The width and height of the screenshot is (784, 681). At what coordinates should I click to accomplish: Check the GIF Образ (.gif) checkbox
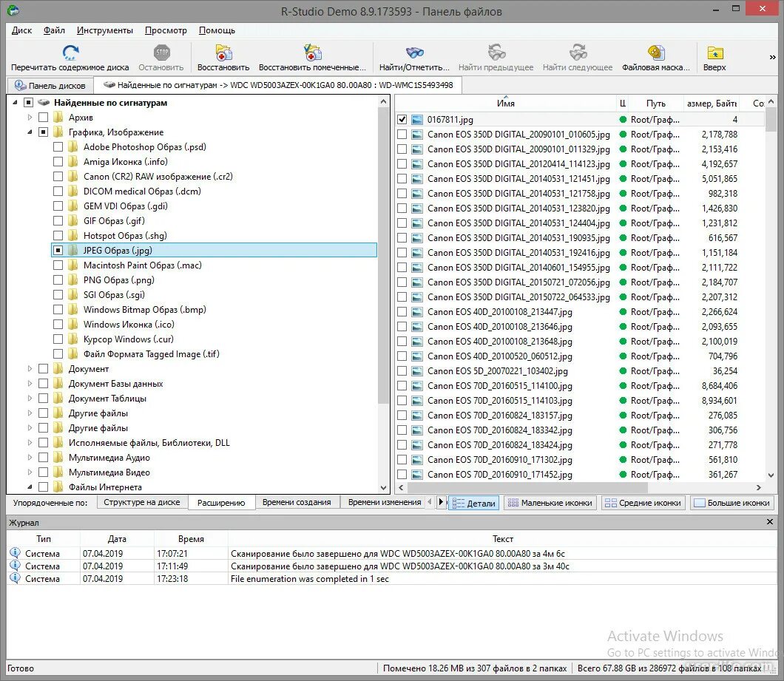point(58,221)
